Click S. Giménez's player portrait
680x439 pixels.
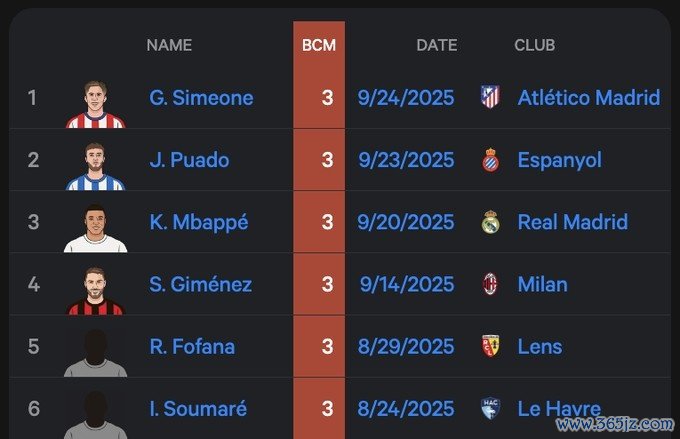[95, 290]
